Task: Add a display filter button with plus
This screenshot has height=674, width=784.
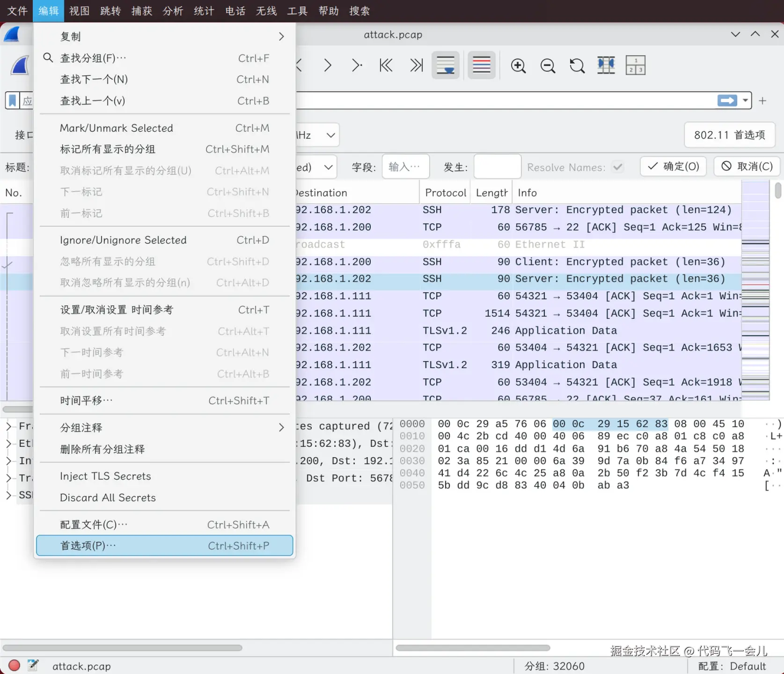Action: [x=762, y=101]
